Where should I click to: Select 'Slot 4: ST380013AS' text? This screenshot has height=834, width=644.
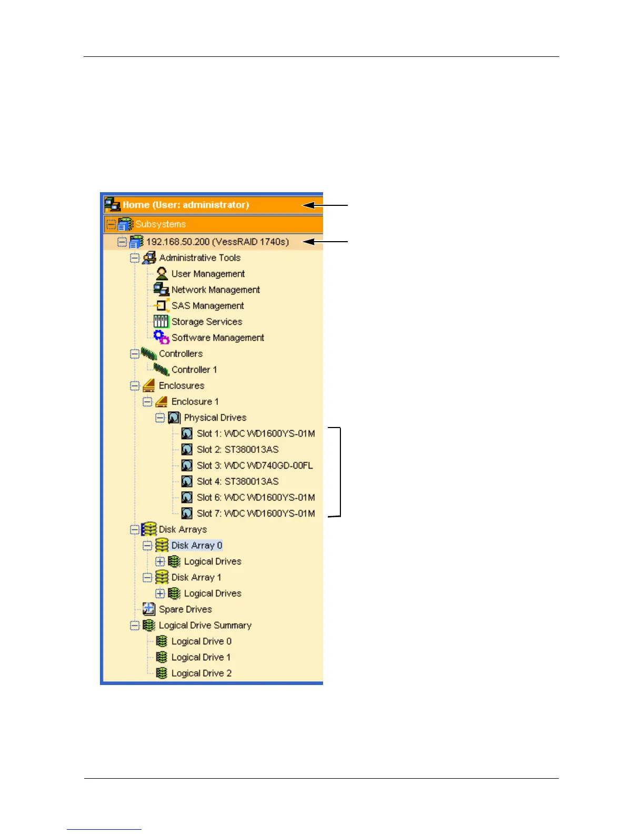coord(238,482)
